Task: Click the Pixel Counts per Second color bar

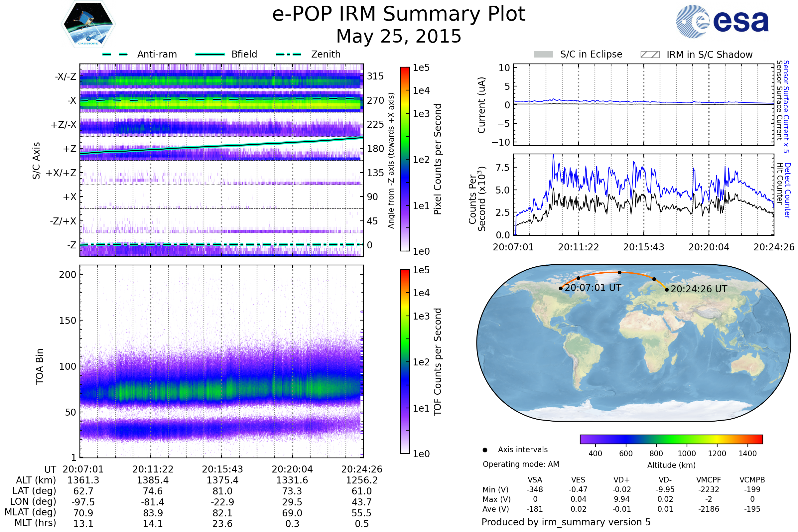Action: tap(405, 159)
